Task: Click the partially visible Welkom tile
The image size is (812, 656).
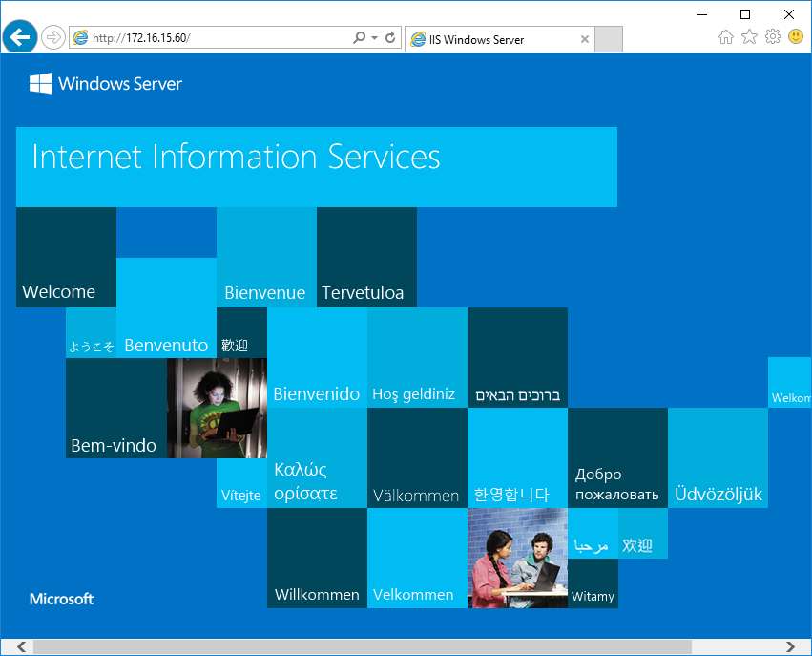Action: (789, 382)
